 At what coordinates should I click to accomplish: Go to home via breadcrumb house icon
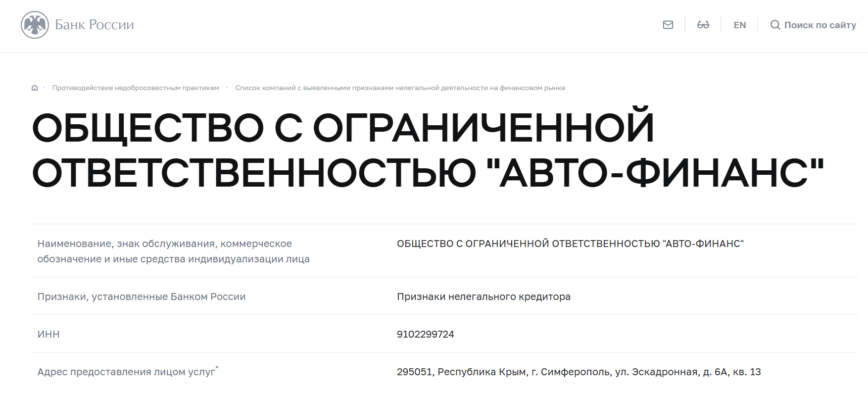pos(35,88)
